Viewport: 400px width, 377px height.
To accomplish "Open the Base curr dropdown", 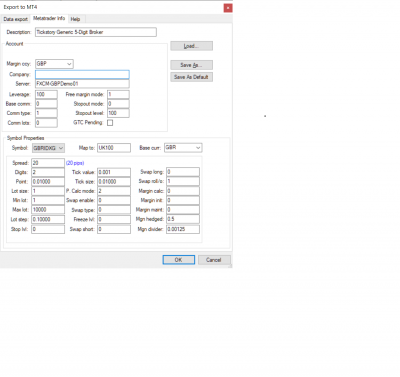I will coord(183,147).
